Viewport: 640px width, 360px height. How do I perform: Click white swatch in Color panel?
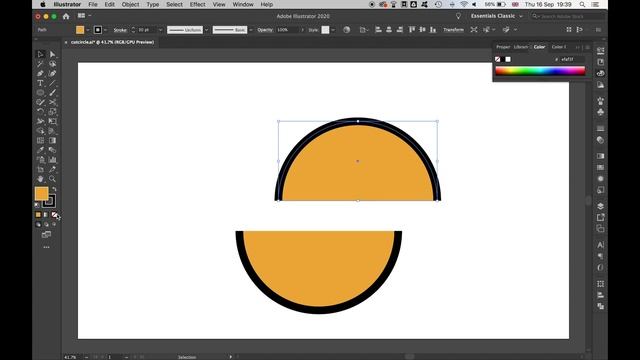(x=508, y=59)
